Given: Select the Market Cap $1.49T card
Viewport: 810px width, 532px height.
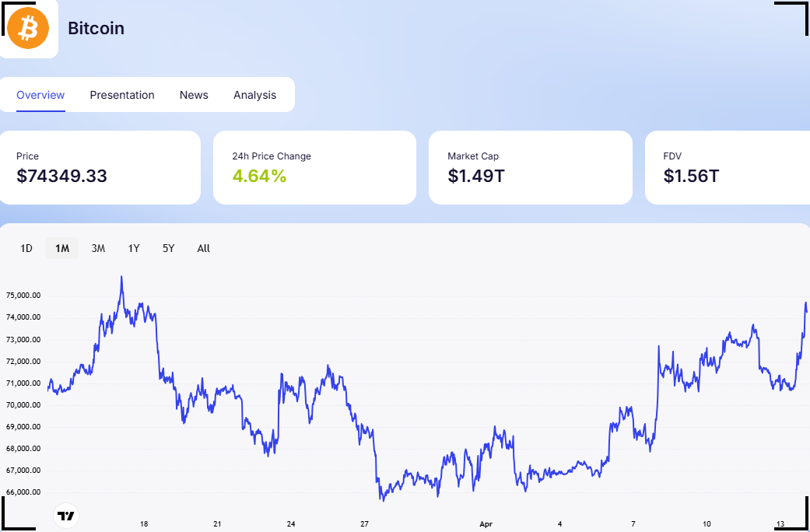Looking at the screenshot, I should [x=531, y=167].
